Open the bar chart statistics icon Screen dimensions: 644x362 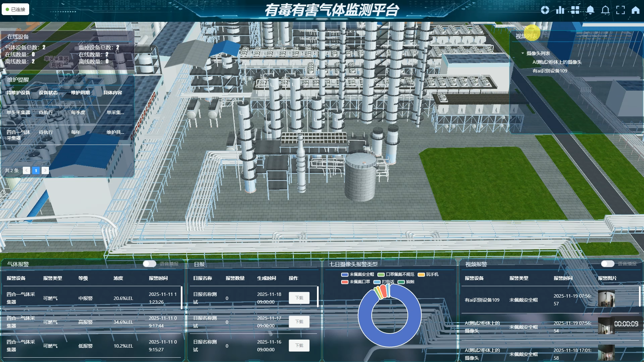560,10
